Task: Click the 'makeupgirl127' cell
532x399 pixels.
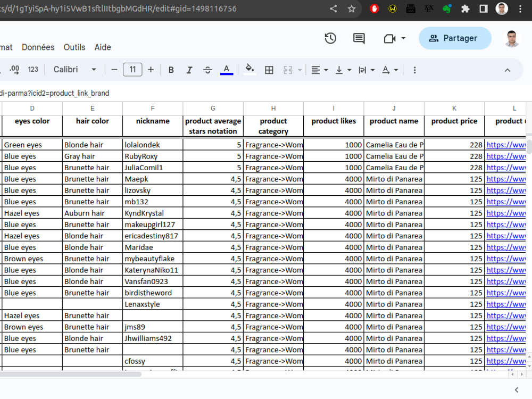Action: tap(153, 225)
